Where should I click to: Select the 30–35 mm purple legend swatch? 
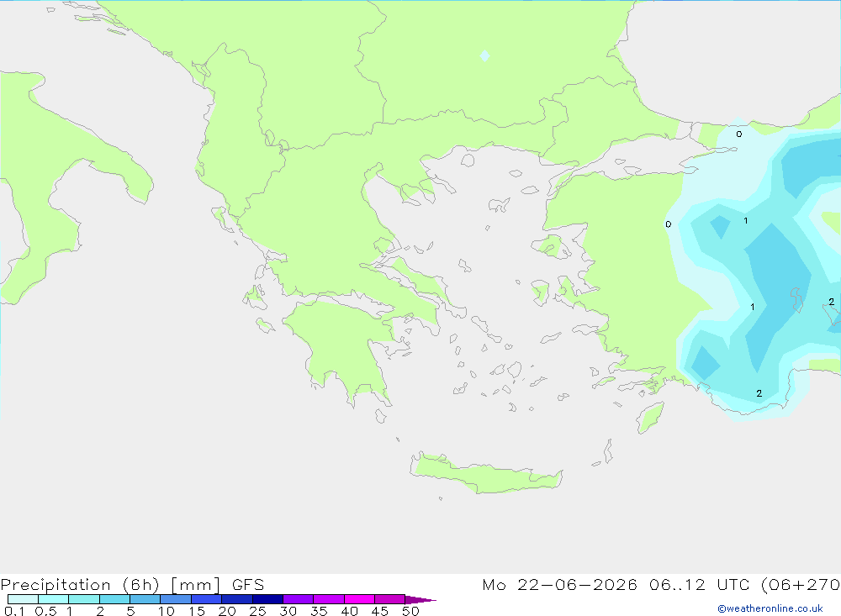click(299, 599)
